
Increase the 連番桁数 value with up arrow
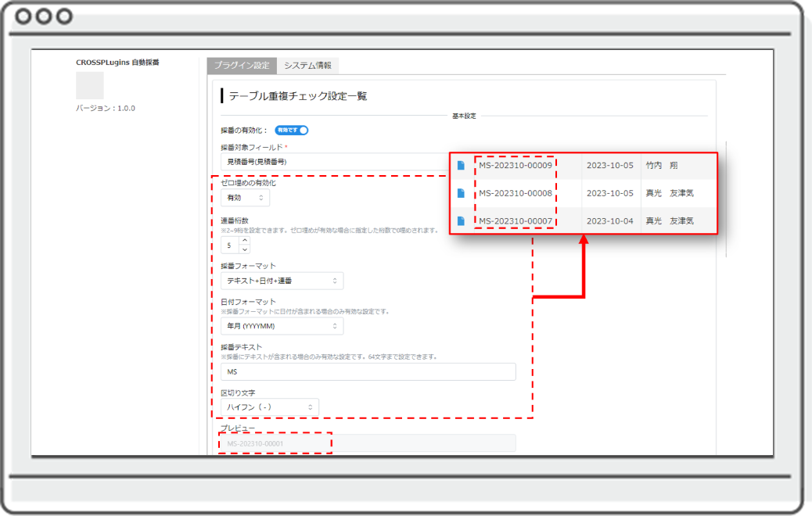[x=245, y=241]
